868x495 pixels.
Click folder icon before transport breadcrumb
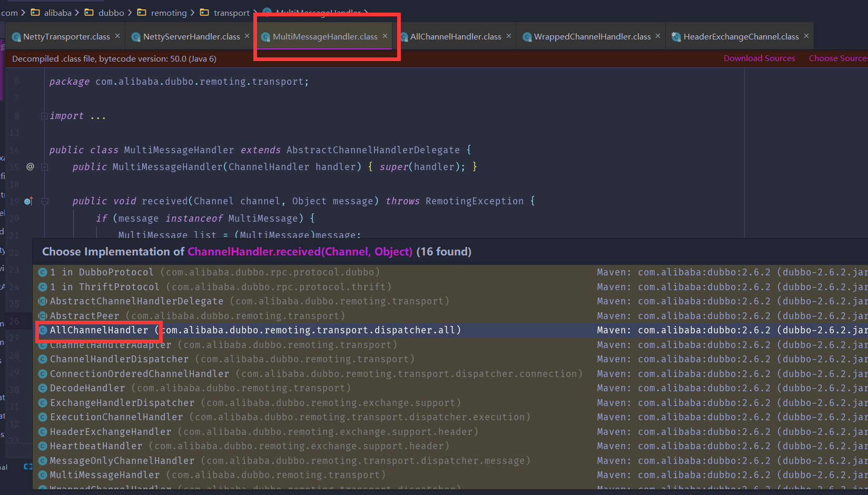coord(204,12)
